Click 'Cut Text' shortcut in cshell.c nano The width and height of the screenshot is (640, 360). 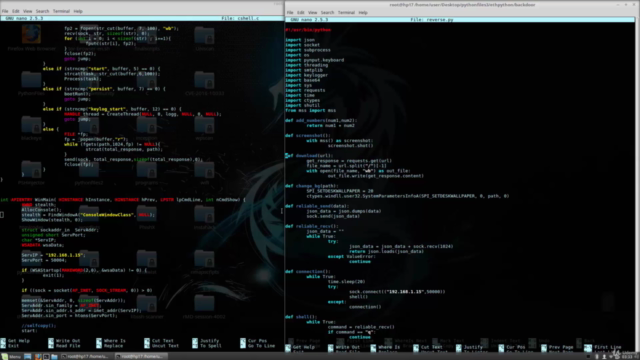162,341
